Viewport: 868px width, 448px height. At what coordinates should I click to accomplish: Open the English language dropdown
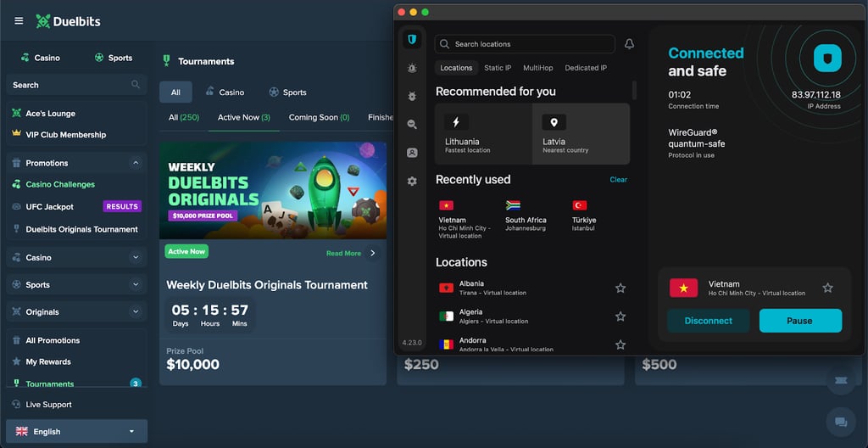76,431
